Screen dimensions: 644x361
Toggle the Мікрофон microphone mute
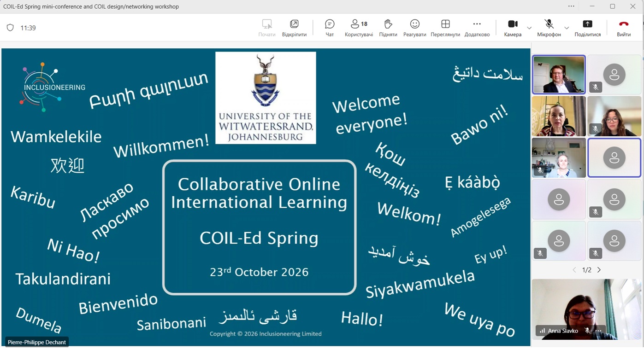click(549, 28)
